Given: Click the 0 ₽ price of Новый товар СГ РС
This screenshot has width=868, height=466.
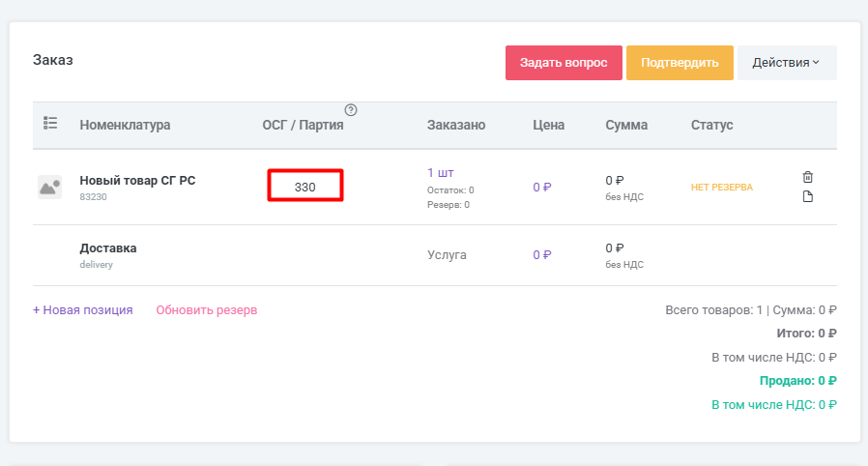Looking at the screenshot, I should 541,187.
